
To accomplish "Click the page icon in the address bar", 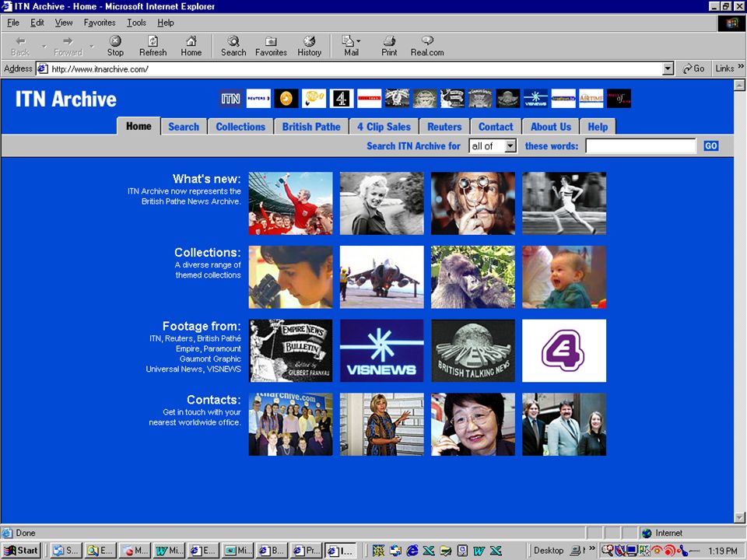I will pyautogui.click(x=42, y=68).
